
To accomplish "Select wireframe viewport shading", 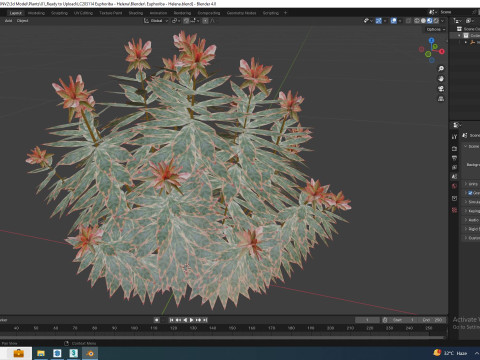I will [417, 21].
